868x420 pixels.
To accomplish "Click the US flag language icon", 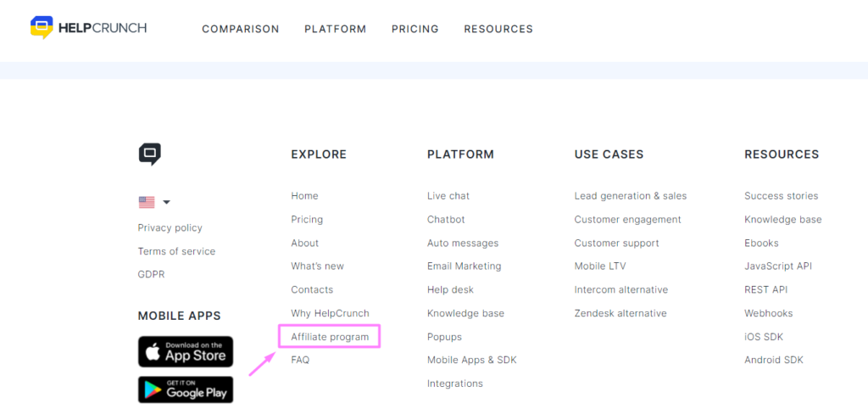I will pos(147,202).
